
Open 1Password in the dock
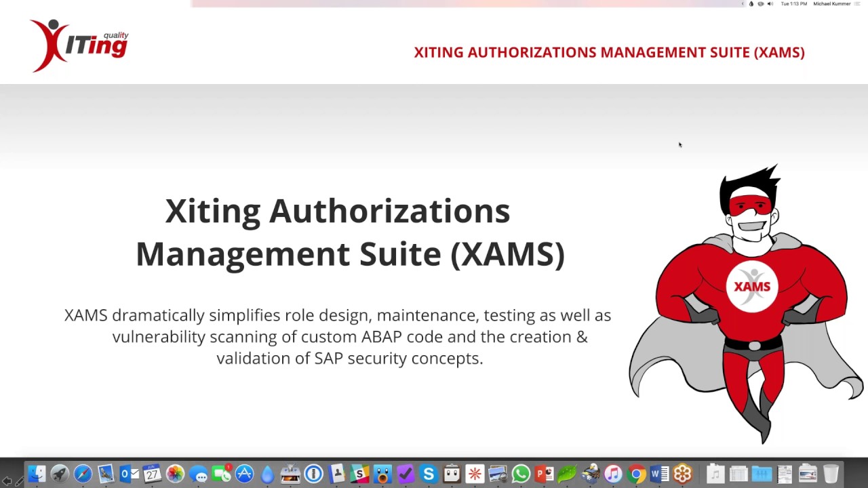(313, 474)
